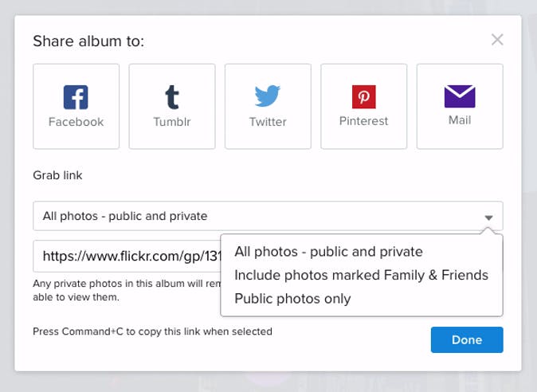Click the Tumblr 't' logo icon
This screenshot has height=392, width=537.
click(172, 97)
